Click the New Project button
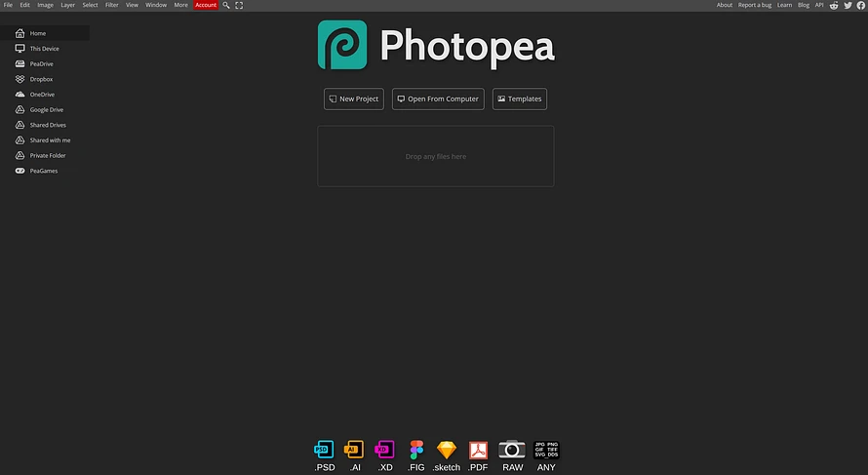This screenshot has height=475, width=868. pyautogui.click(x=354, y=99)
